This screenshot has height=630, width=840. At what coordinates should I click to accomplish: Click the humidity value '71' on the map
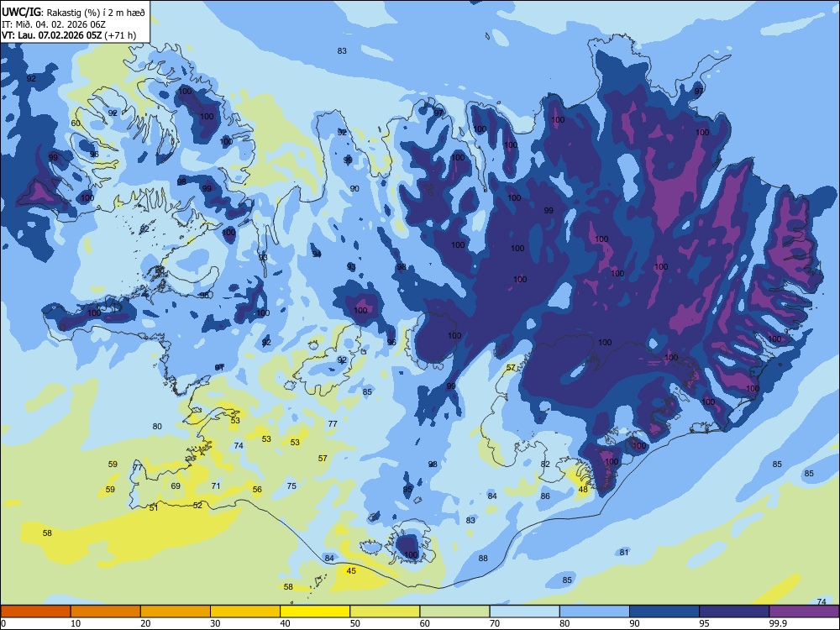point(216,486)
